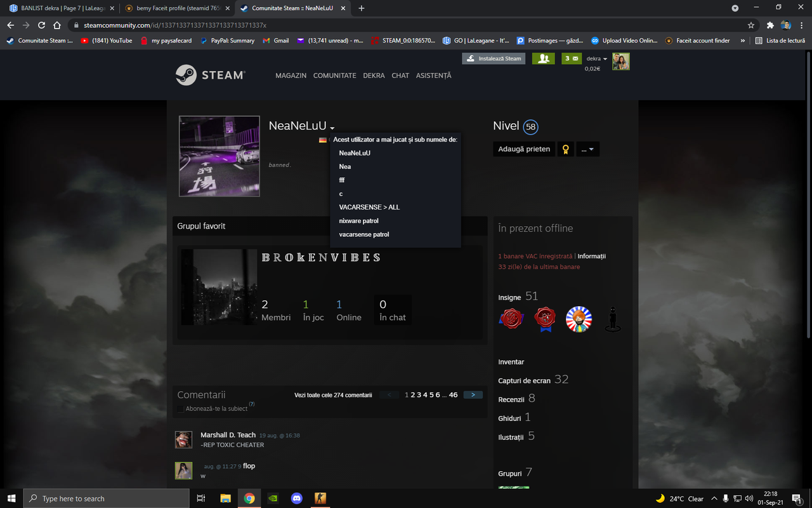The width and height of the screenshot is (812, 508).
Task: Click the second red seal badge with blue ribbon
Action: (545, 319)
